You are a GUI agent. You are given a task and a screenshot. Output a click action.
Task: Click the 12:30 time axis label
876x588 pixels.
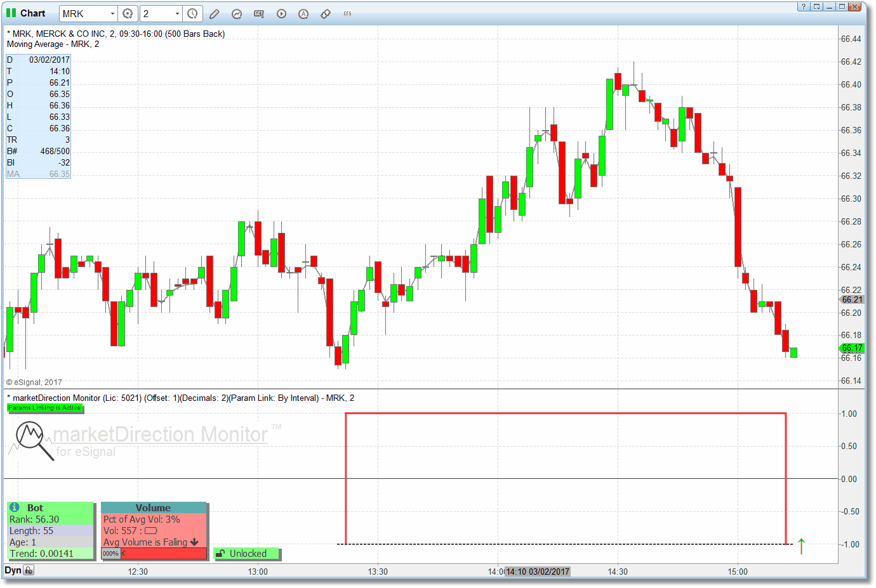point(138,572)
